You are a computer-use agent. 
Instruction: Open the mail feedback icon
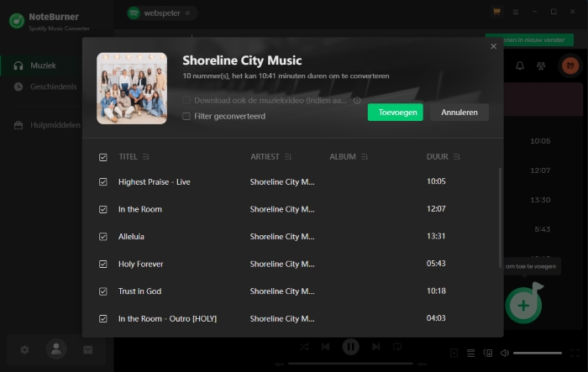pos(87,350)
